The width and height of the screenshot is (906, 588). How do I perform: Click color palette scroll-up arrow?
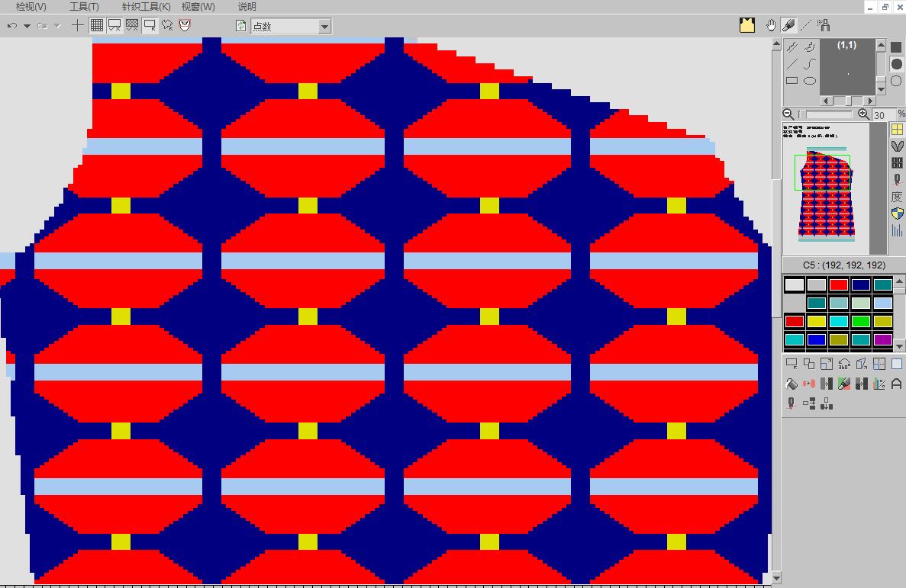click(x=899, y=282)
